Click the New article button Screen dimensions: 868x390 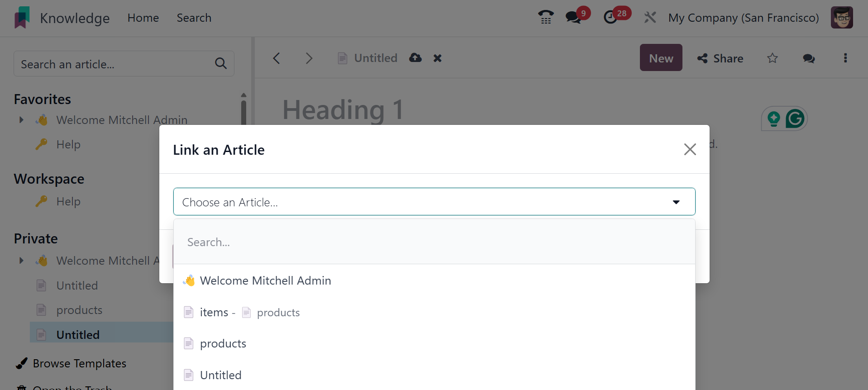[x=661, y=58]
